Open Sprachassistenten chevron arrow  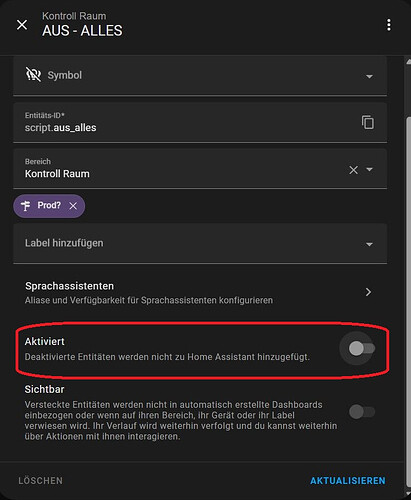[368, 292]
